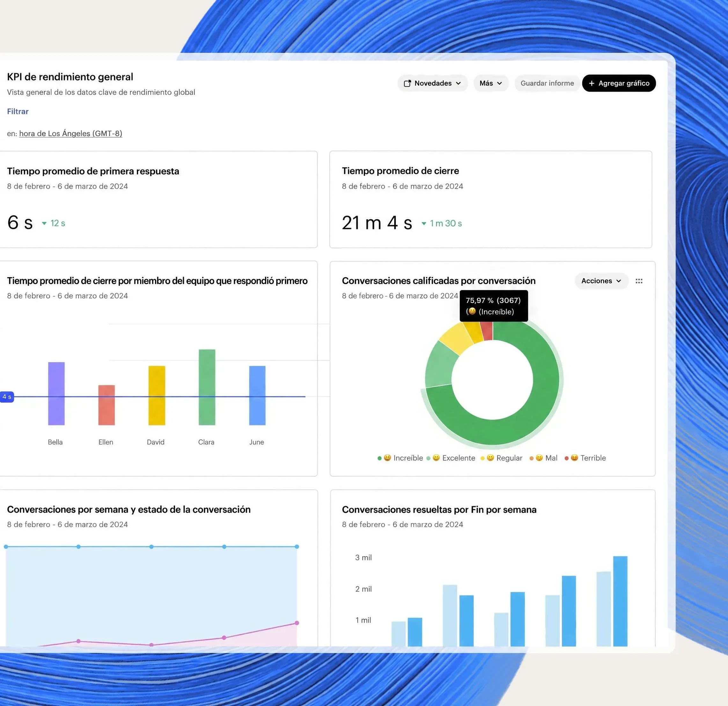Viewport: 728px width, 706px height.
Task: Click the 6 s first response value
Action: coord(20,223)
